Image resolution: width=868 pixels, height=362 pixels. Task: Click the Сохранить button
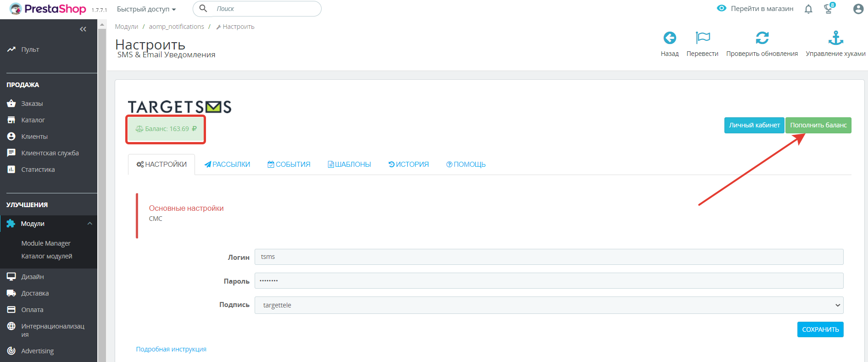click(820, 329)
